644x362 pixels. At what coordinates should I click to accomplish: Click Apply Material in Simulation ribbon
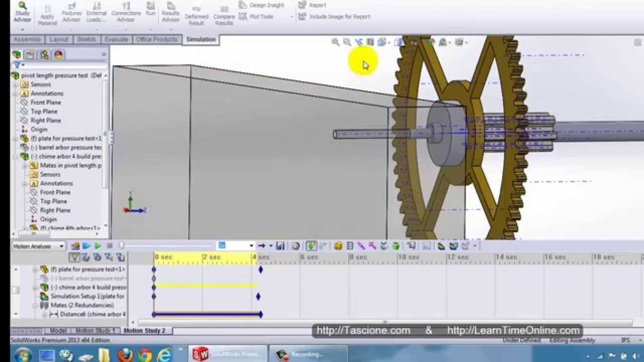coord(48,16)
